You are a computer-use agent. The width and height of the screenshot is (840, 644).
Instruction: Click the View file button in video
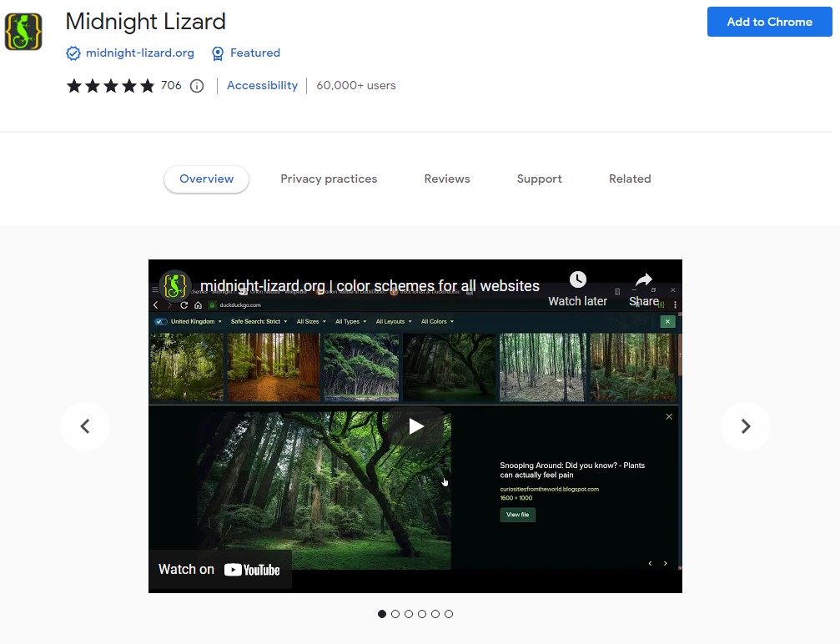[x=517, y=515]
